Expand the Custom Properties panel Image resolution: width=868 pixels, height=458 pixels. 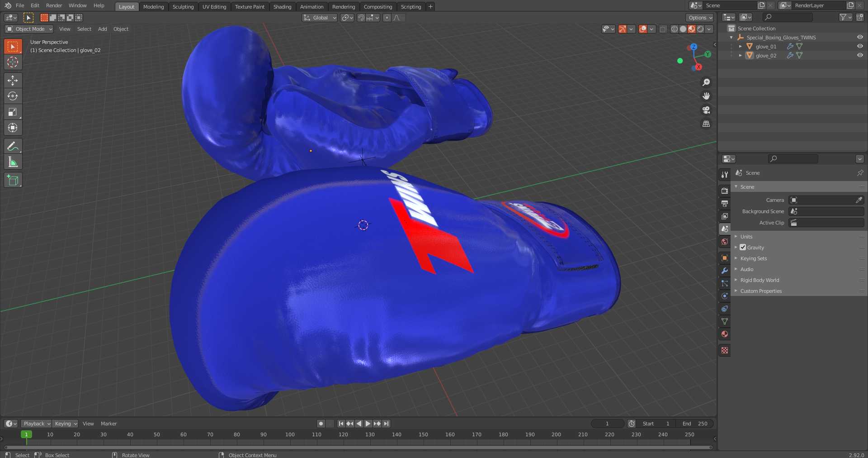pos(761,291)
